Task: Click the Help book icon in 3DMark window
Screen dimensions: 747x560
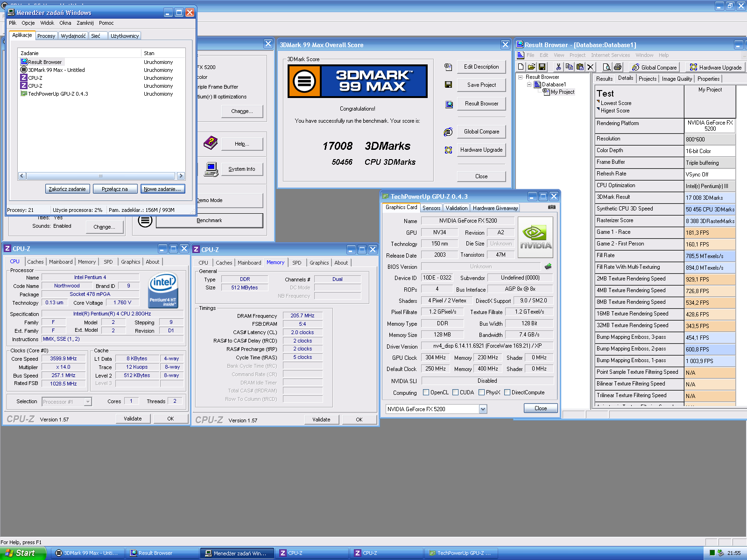Action: pos(211,142)
